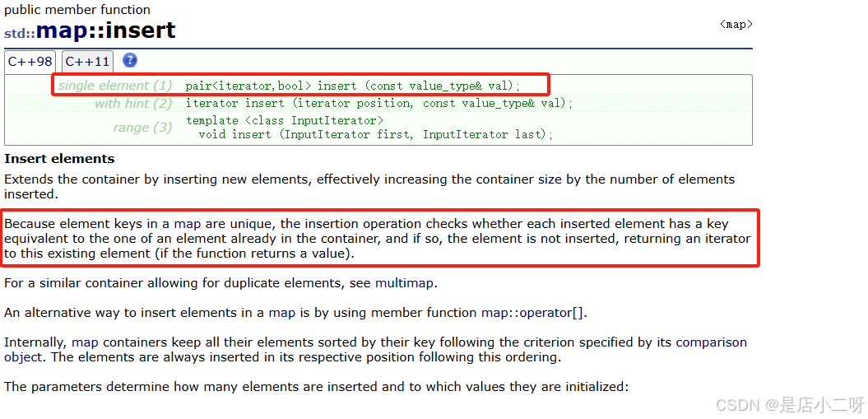
Task: Click "map" link in "Internally, map containers"
Action: coord(84,342)
